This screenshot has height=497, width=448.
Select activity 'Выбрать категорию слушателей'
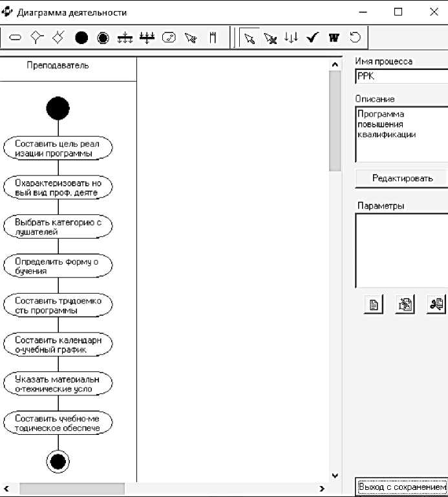click(x=58, y=226)
